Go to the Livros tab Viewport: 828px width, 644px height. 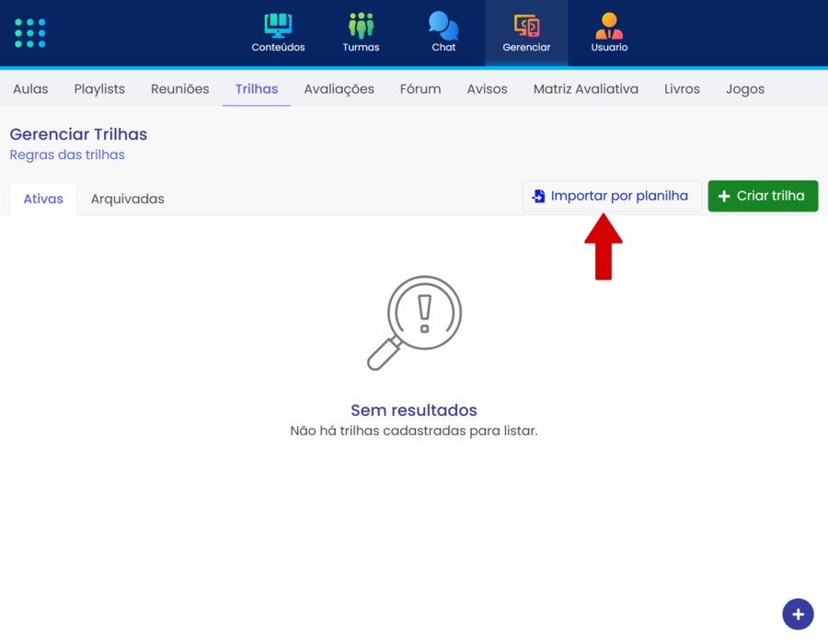click(682, 88)
